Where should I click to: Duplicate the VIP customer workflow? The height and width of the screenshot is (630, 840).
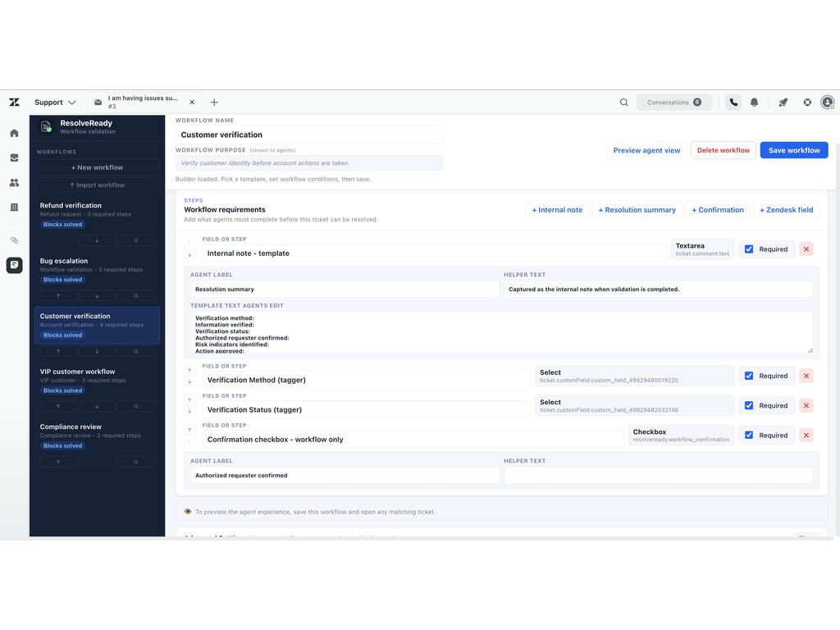pos(136,407)
